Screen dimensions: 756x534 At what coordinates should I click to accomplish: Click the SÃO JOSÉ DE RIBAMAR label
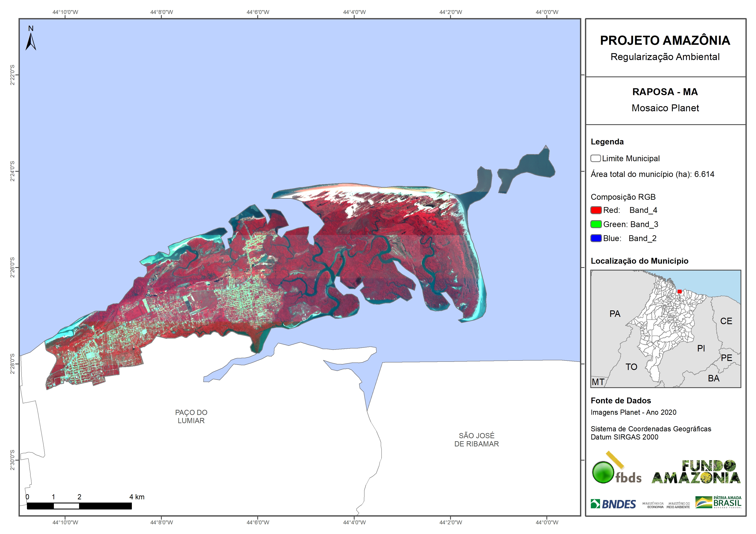(x=476, y=440)
